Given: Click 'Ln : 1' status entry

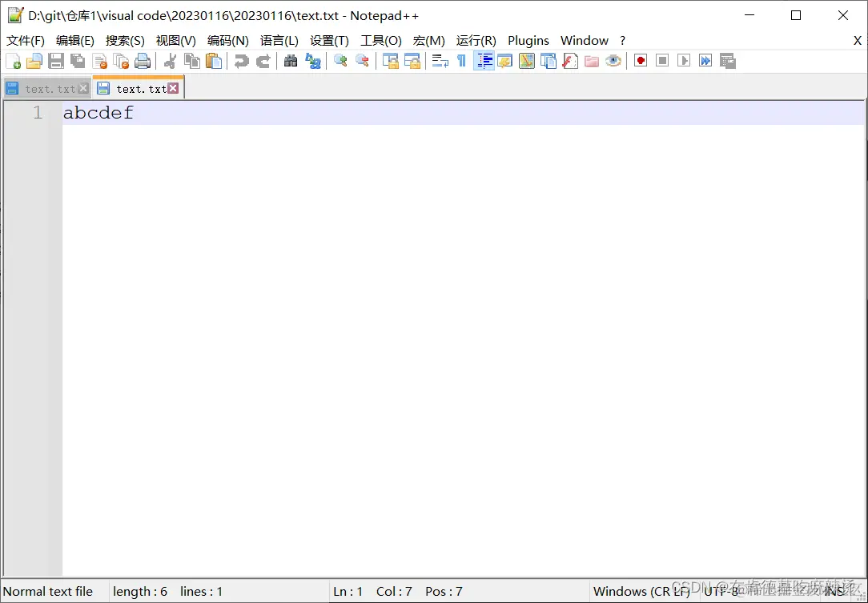Looking at the screenshot, I should [x=348, y=591].
